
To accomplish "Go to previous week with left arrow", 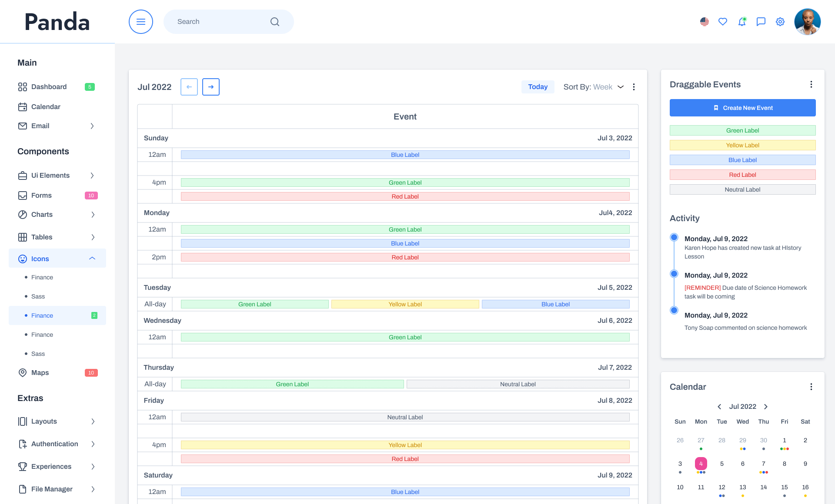I will pos(189,87).
